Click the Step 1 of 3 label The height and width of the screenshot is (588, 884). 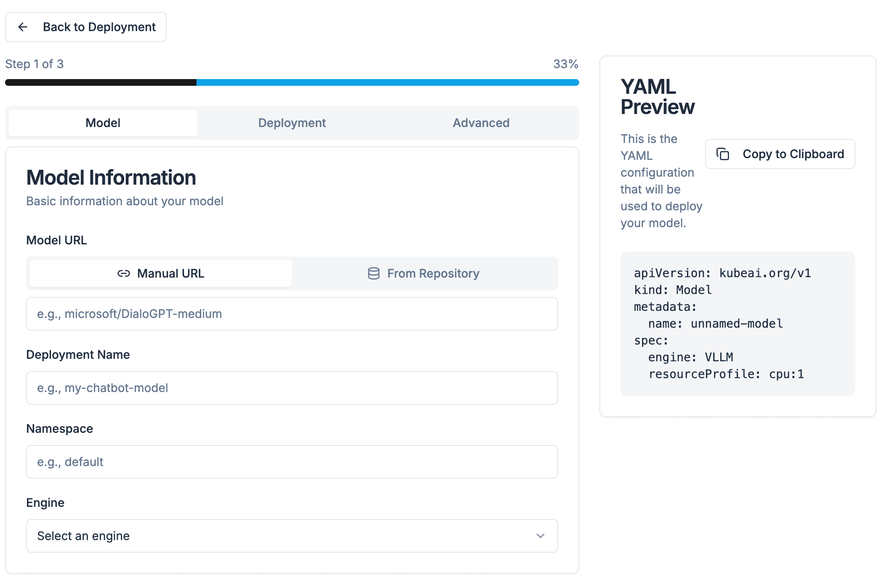35,64
